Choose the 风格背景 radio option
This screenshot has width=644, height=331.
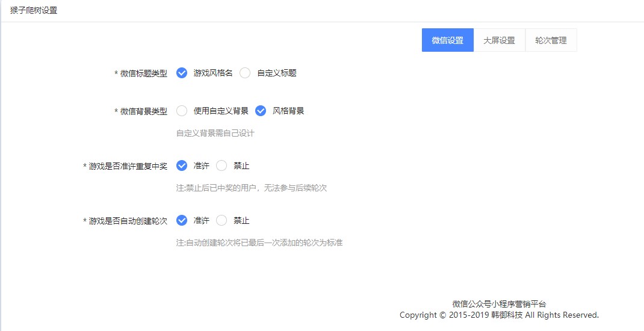coord(261,111)
